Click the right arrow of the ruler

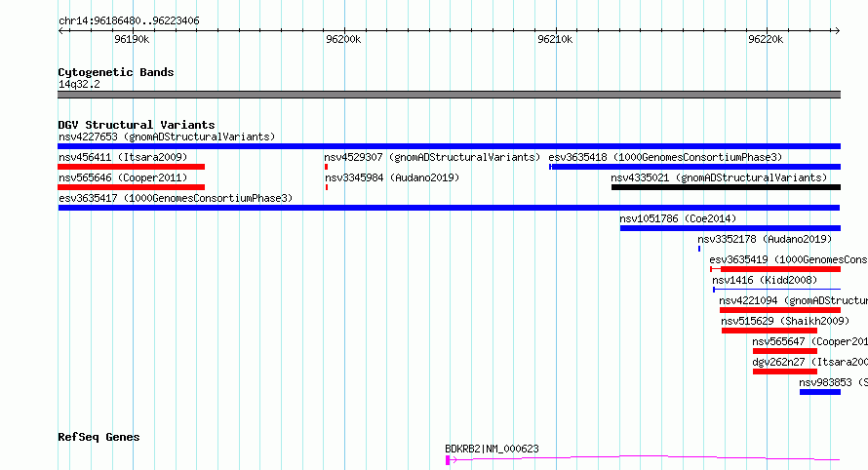[x=837, y=30]
